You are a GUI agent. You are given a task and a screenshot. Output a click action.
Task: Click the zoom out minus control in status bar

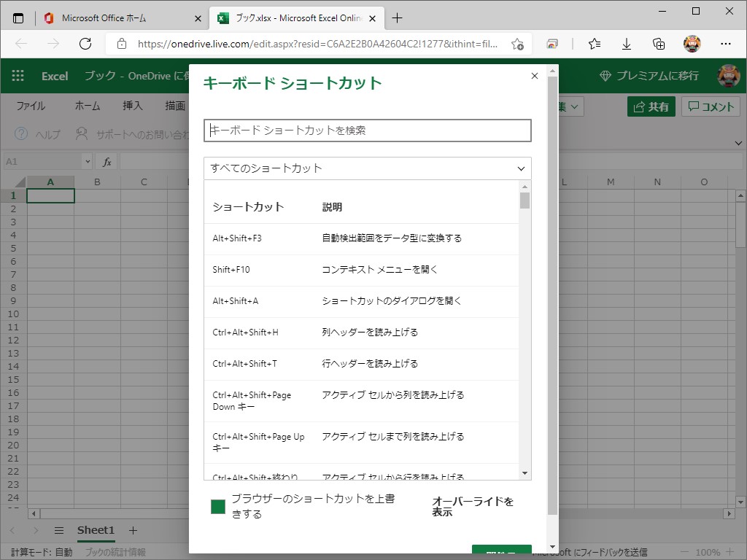click(684, 552)
